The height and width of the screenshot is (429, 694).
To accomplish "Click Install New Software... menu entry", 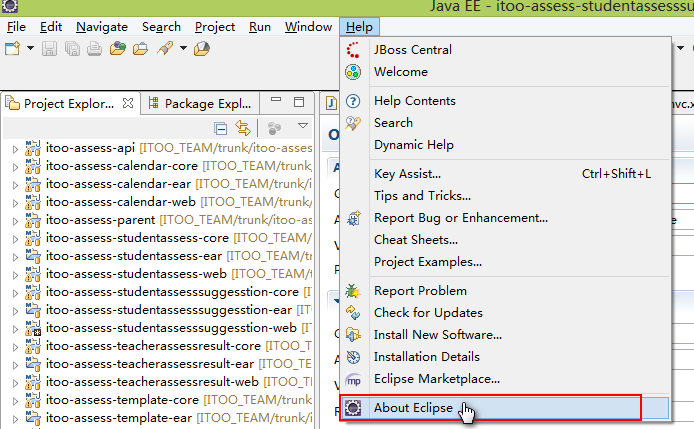I will click(x=505, y=335).
